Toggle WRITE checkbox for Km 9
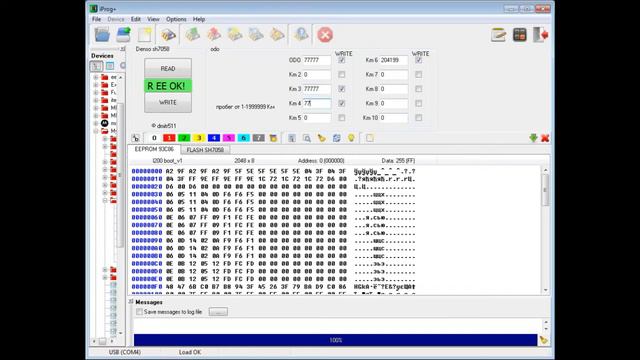The image size is (640, 360). [418, 103]
